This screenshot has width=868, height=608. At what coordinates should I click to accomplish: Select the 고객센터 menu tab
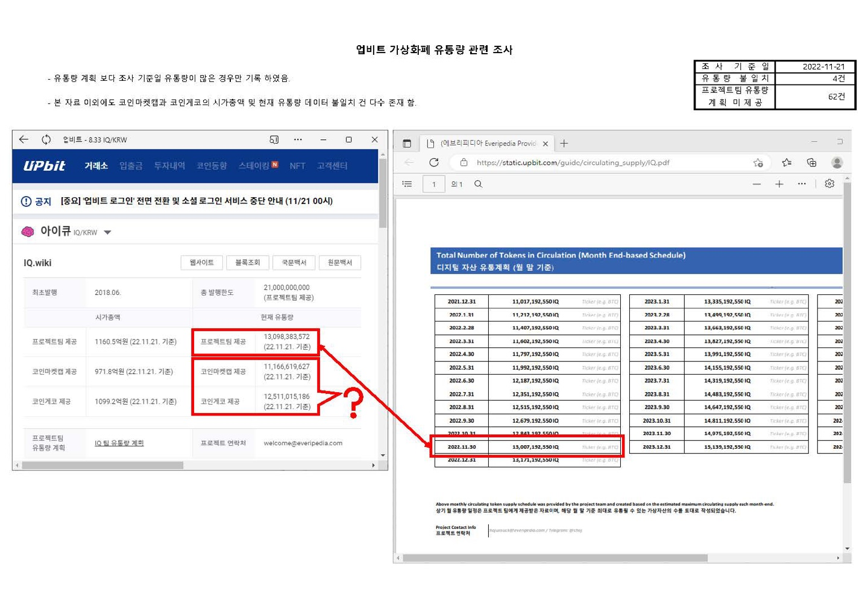[332, 166]
